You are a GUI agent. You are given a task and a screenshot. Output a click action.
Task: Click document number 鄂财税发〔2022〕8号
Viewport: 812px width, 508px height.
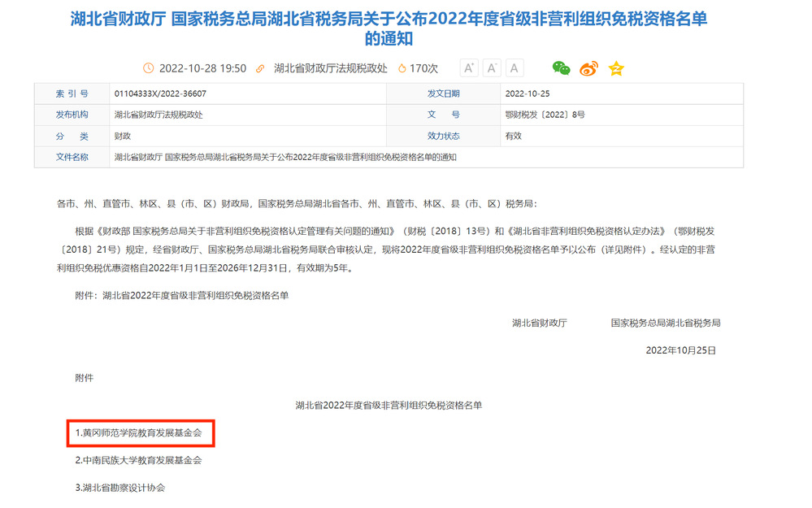tap(545, 115)
